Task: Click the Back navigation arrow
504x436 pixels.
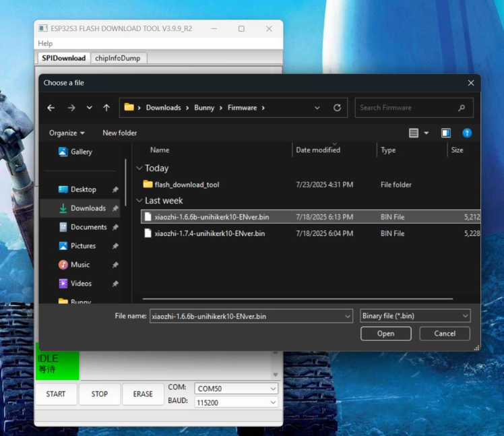Action: (51, 108)
